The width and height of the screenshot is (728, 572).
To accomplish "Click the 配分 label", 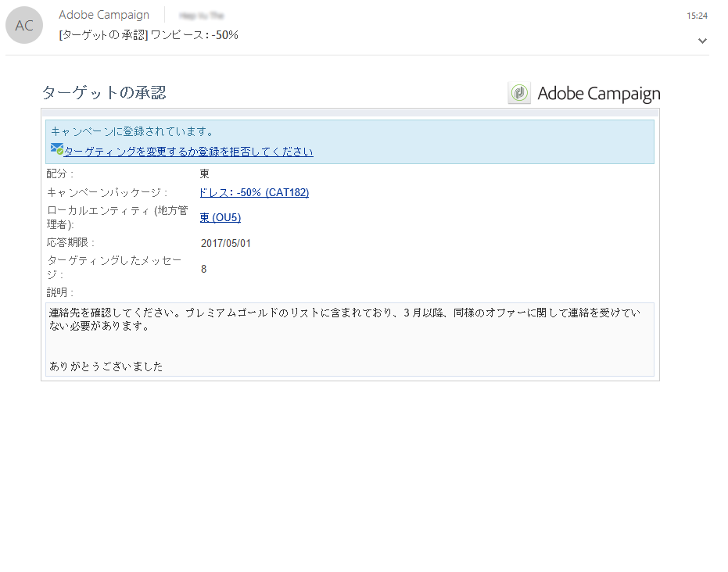I will (x=60, y=174).
